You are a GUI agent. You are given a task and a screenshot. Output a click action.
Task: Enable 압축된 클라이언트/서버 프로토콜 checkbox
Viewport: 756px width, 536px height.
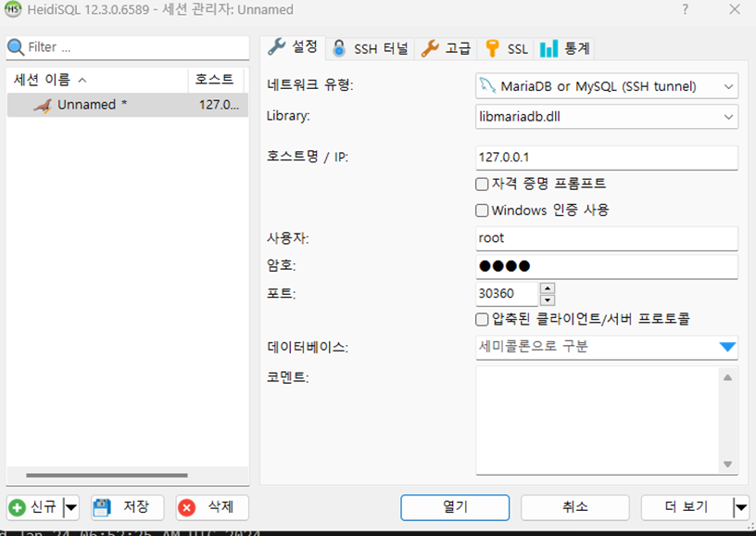pos(482,319)
